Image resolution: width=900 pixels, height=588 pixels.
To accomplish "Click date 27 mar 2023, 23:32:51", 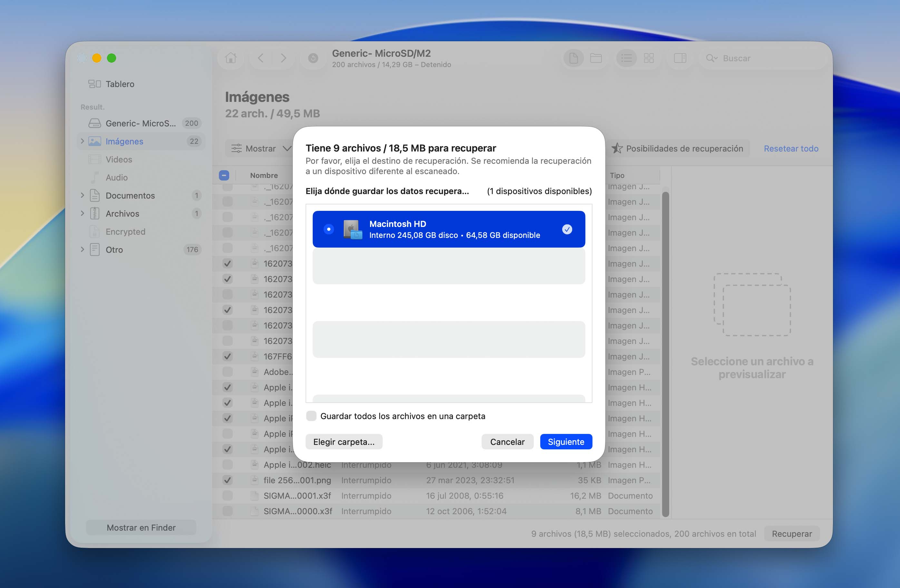I will coord(470,480).
